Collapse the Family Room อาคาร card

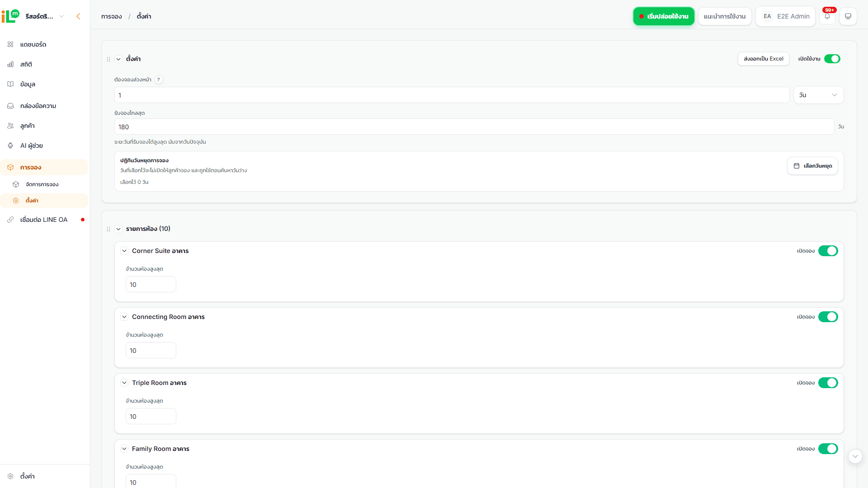(124, 449)
